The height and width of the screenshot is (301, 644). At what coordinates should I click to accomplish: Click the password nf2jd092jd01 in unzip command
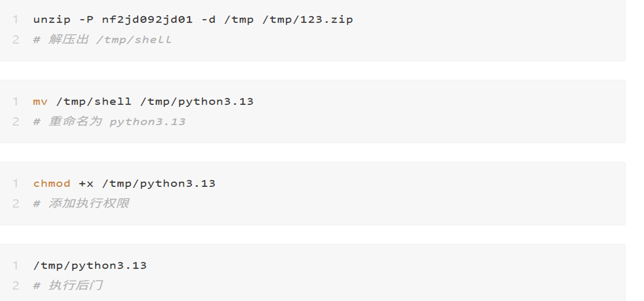(147, 20)
